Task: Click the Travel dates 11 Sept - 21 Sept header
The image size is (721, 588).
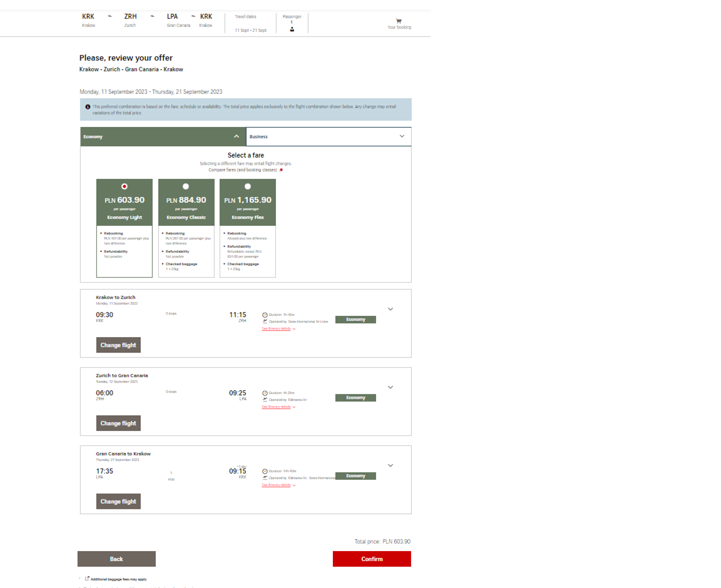Action: pyautogui.click(x=250, y=23)
